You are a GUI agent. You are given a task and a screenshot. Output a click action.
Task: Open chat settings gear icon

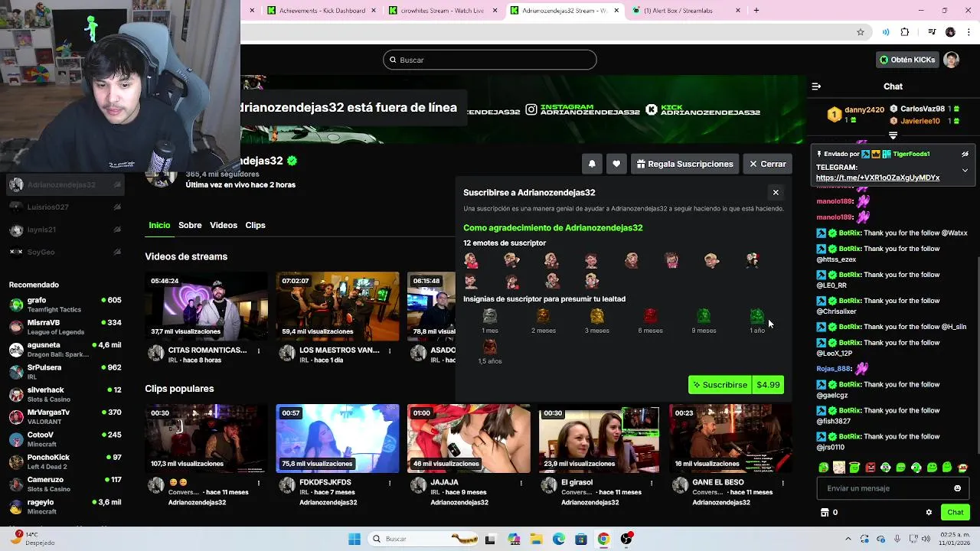pyautogui.click(x=929, y=513)
